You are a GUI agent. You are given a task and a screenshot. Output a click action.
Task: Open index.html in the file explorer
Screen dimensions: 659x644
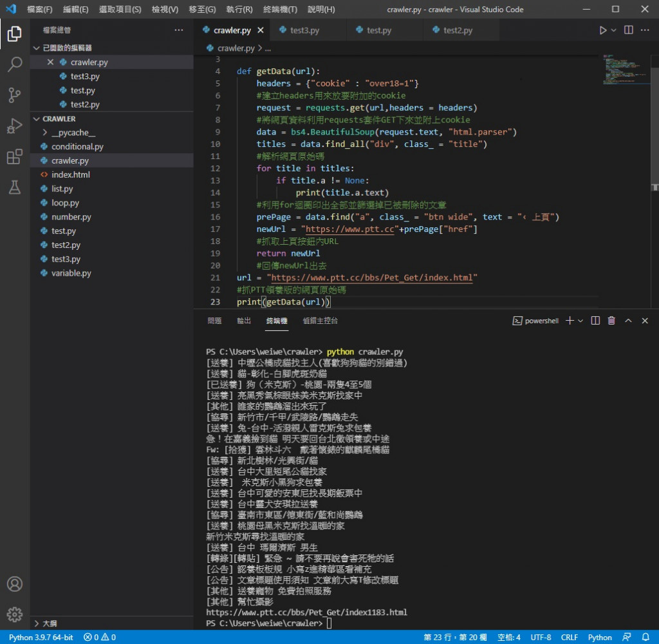70,175
